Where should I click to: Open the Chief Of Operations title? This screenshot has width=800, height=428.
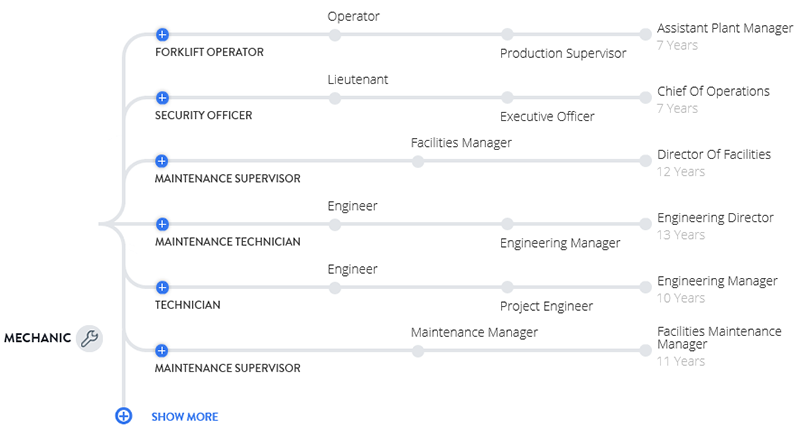713,91
